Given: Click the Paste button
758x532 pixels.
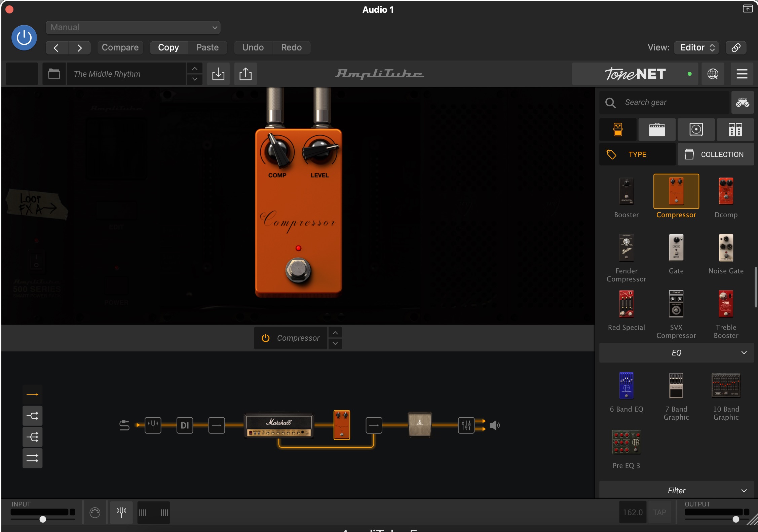Looking at the screenshot, I should click(x=207, y=47).
